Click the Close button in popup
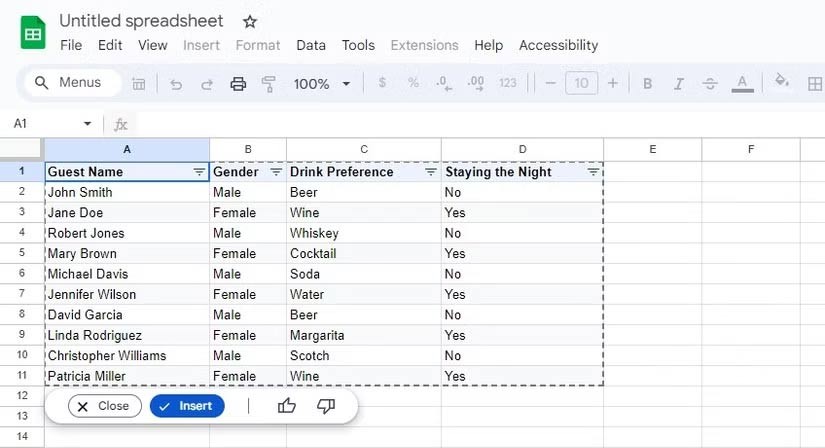The width and height of the screenshot is (825, 448). (x=104, y=406)
